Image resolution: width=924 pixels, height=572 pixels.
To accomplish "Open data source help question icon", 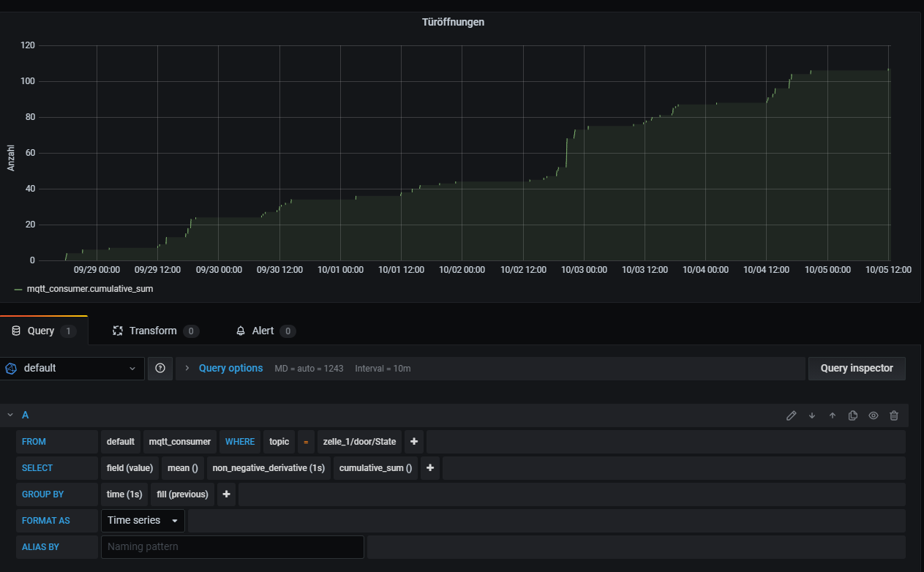I will click(x=160, y=368).
